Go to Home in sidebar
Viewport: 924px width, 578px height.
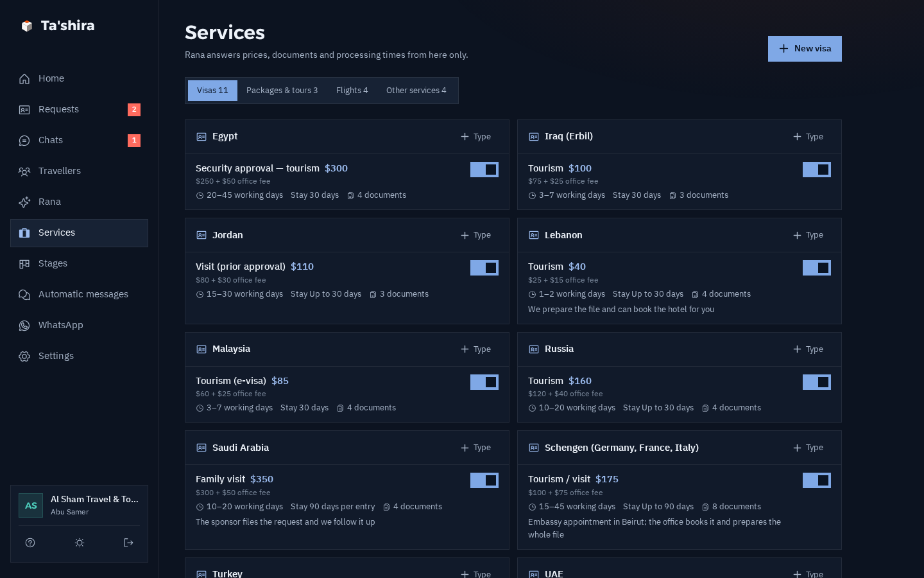click(79, 79)
